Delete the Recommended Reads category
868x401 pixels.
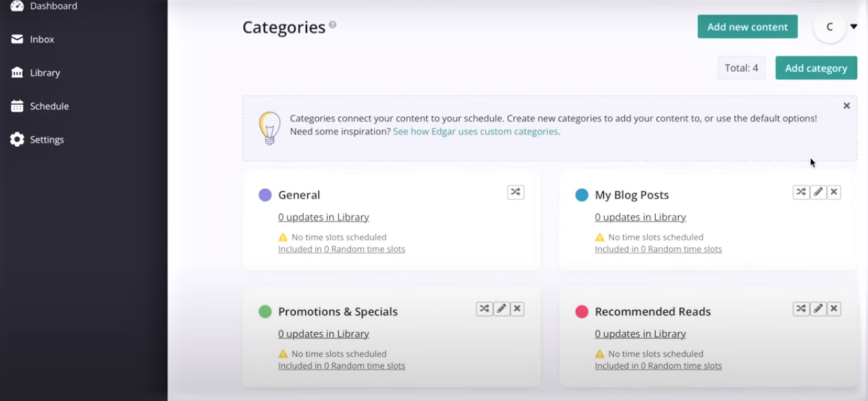click(834, 309)
